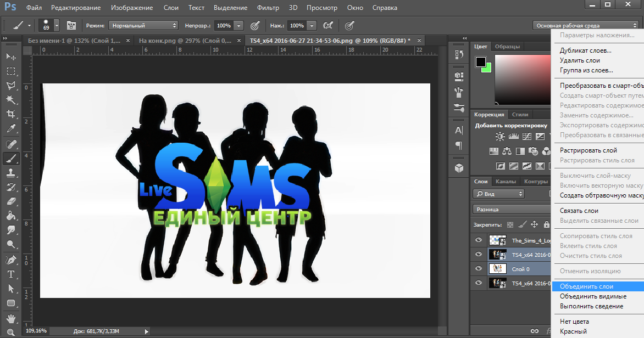The height and width of the screenshot is (338, 644).
Task: Select the History Brush tool
Action: click(x=11, y=187)
